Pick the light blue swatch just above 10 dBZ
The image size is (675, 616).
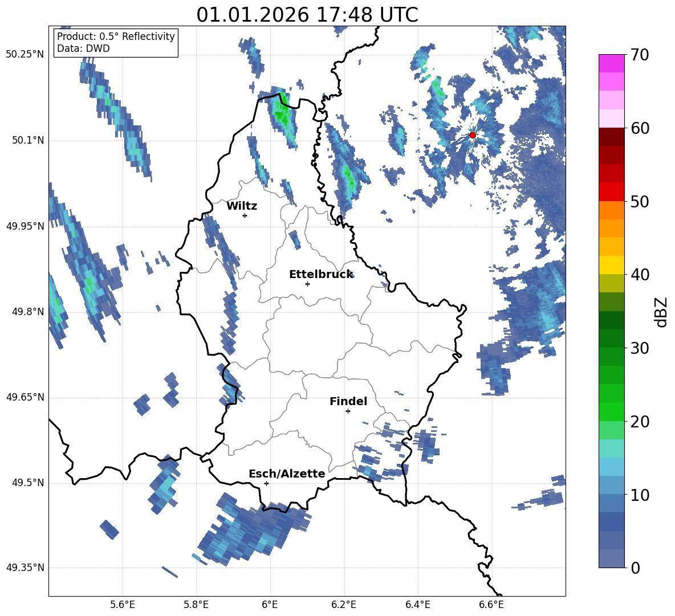611,486
